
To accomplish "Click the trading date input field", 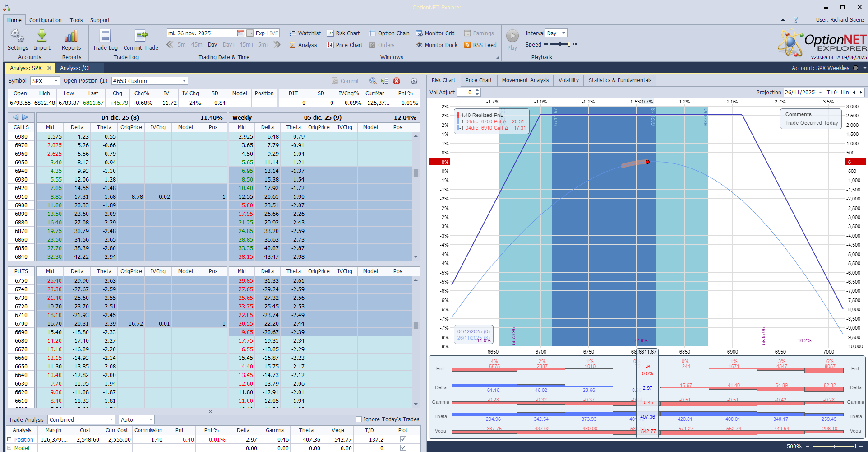I will tap(202, 33).
